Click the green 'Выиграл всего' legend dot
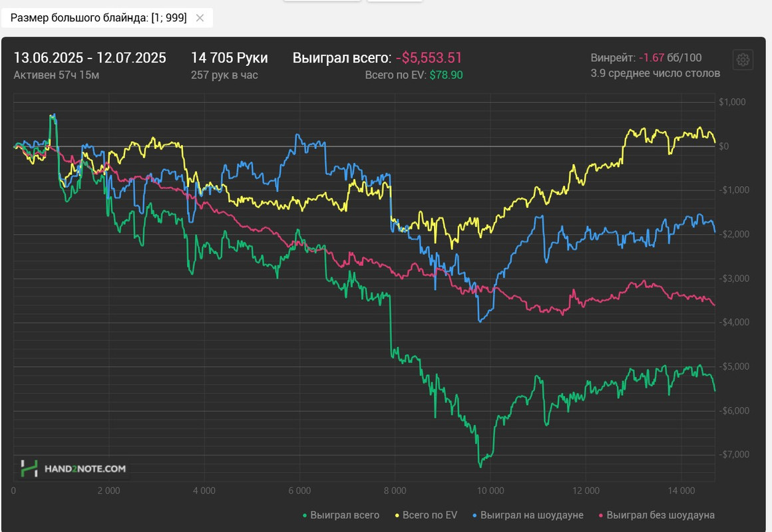 [305, 515]
